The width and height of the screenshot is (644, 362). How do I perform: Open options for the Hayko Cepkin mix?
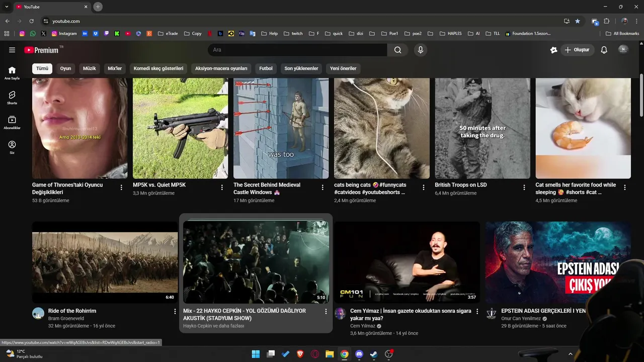326,312
